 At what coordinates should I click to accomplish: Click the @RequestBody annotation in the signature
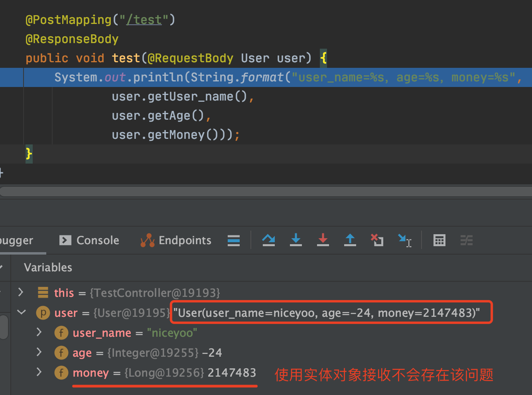[190, 58]
